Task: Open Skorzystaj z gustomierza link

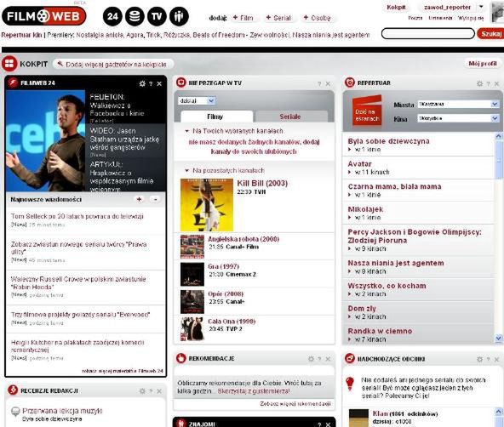Action: click(254, 391)
